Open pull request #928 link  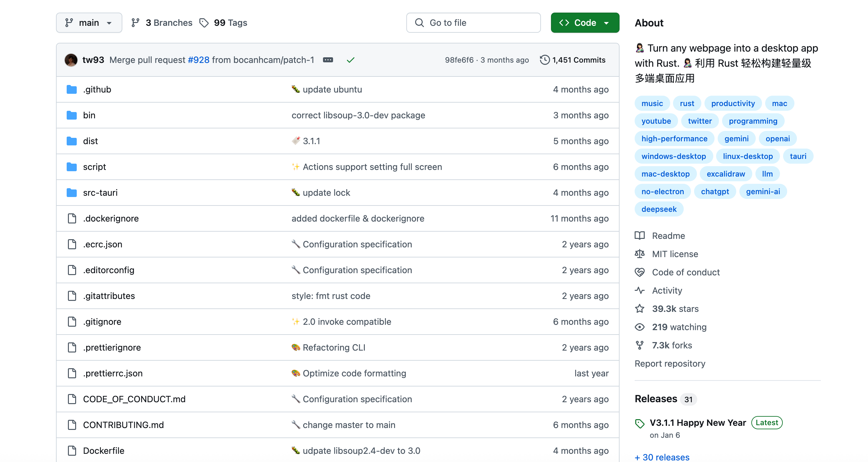(198, 60)
